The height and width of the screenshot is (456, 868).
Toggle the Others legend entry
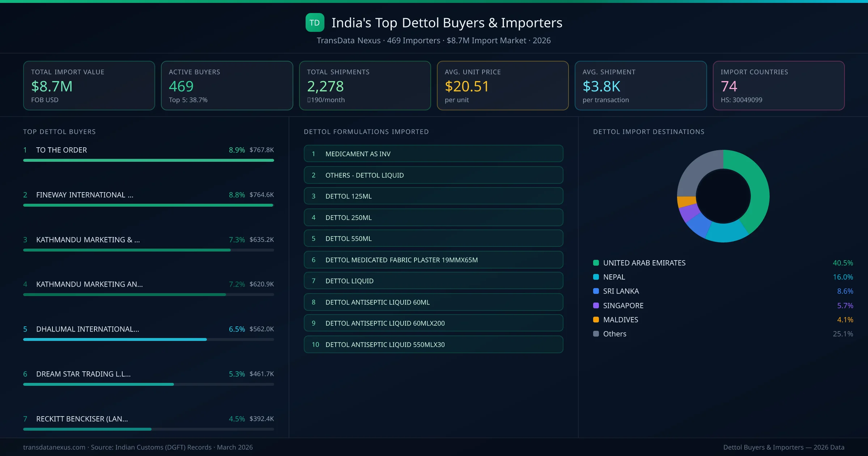pos(614,334)
